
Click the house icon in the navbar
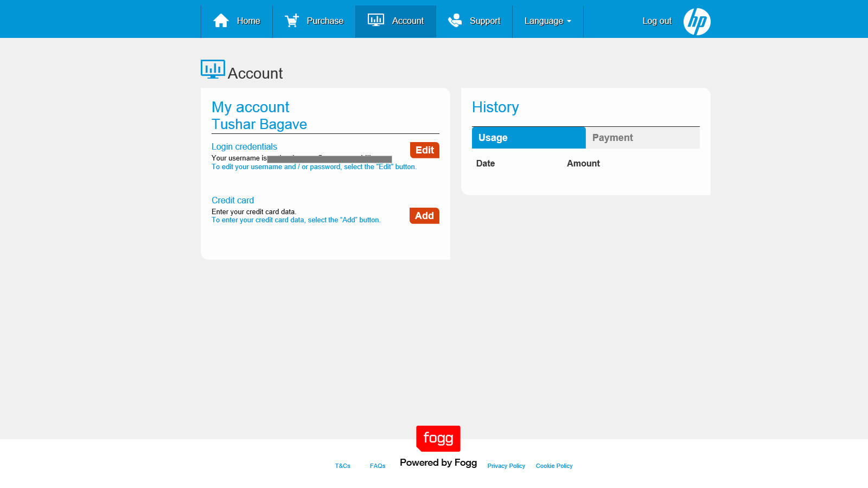tap(221, 21)
